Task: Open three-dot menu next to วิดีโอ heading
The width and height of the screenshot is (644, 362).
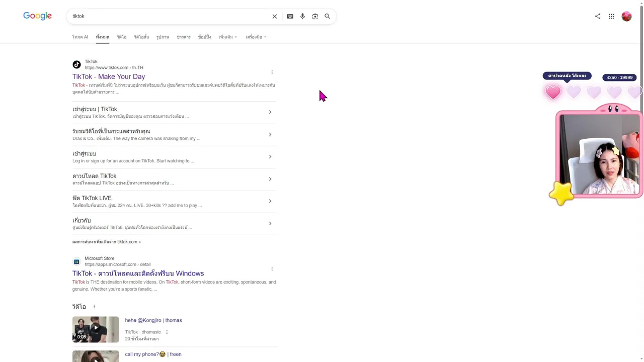Action: [x=94, y=307]
